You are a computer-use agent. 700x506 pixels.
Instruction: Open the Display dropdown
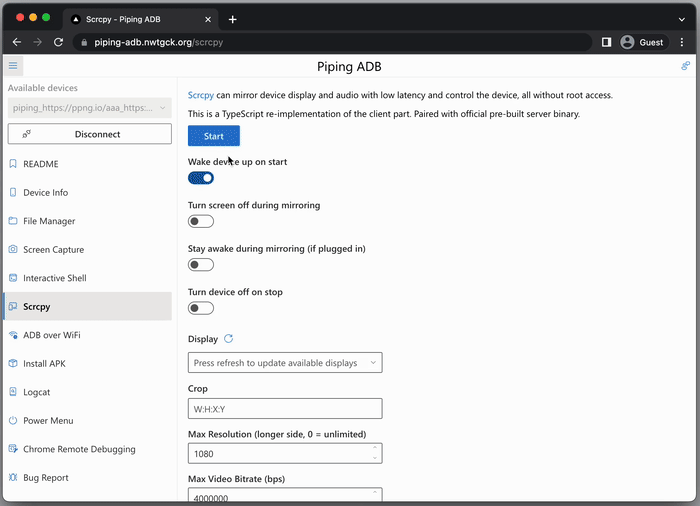[x=285, y=363]
